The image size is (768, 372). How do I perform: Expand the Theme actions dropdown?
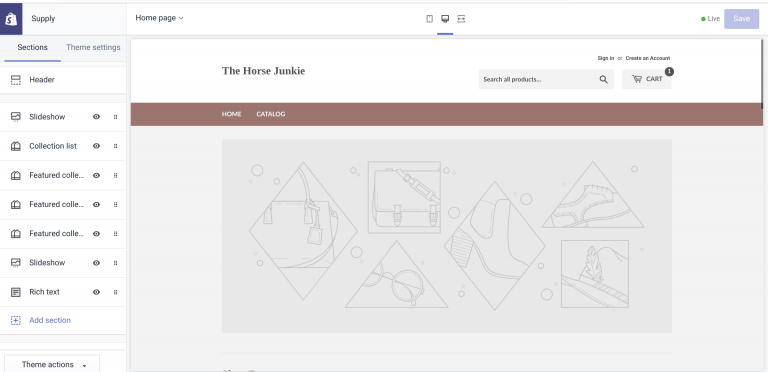click(52, 364)
